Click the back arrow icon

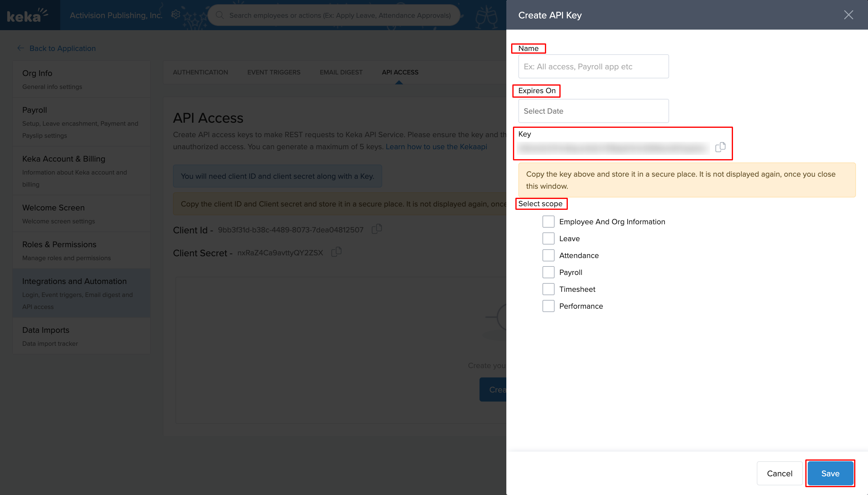click(x=21, y=48)
